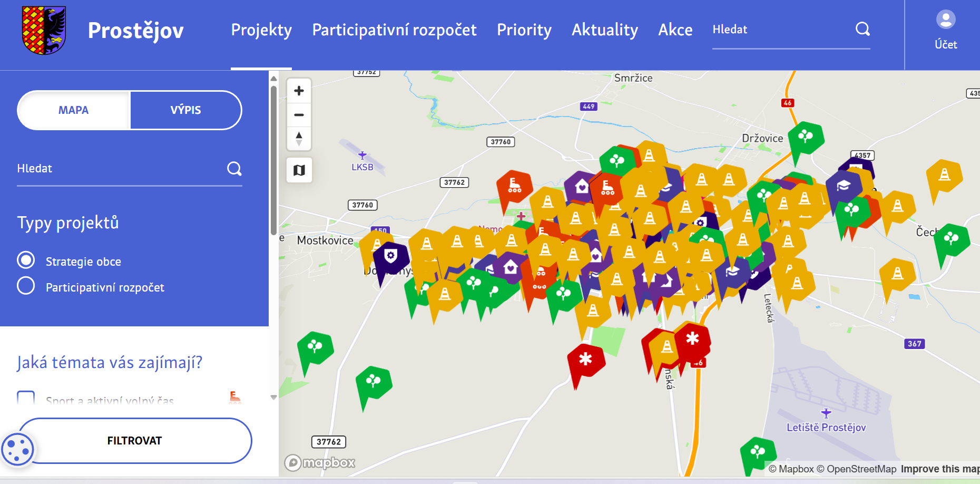Screen dimensions: 980x484
Task: Open Priority menu item
Action: click(524, 30)
